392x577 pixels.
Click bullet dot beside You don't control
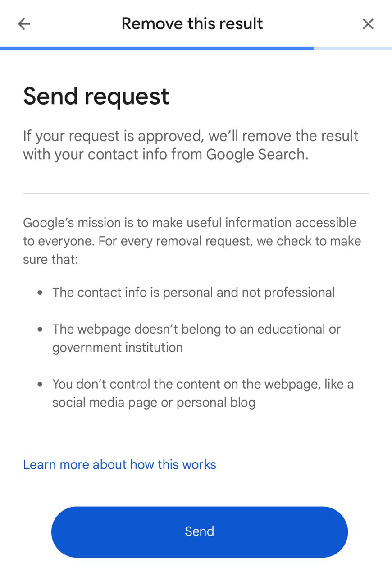[41, 385]
